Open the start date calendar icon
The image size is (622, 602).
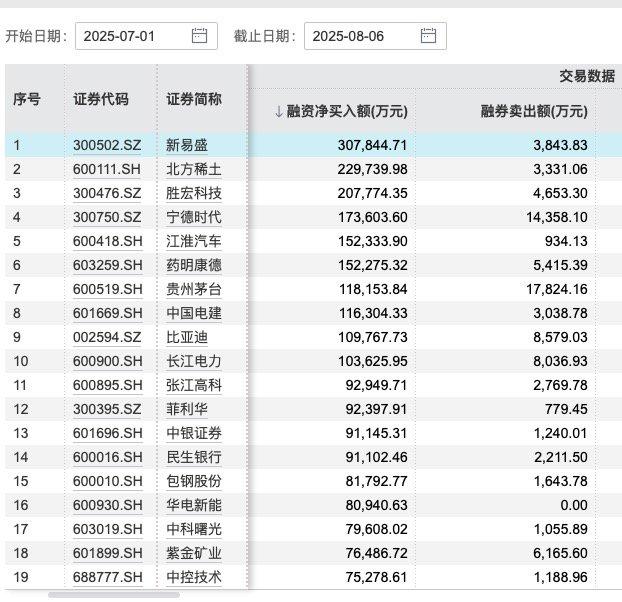coord(199,36)
